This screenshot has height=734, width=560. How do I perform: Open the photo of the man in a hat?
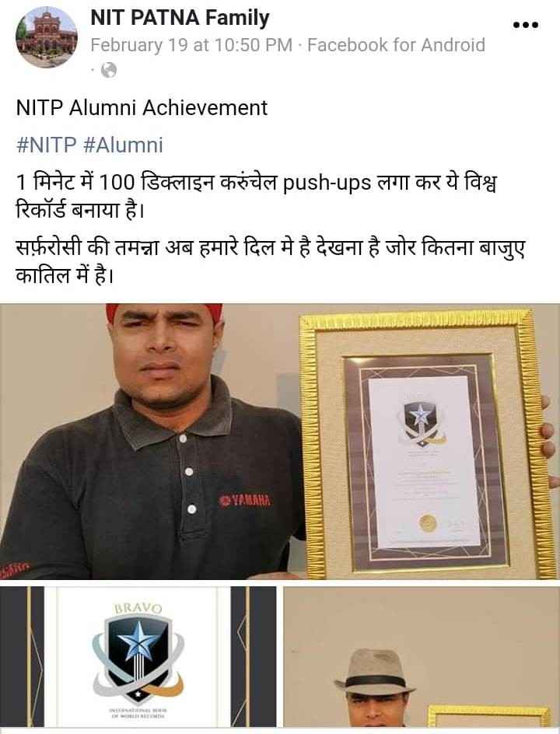pos(422,656)
